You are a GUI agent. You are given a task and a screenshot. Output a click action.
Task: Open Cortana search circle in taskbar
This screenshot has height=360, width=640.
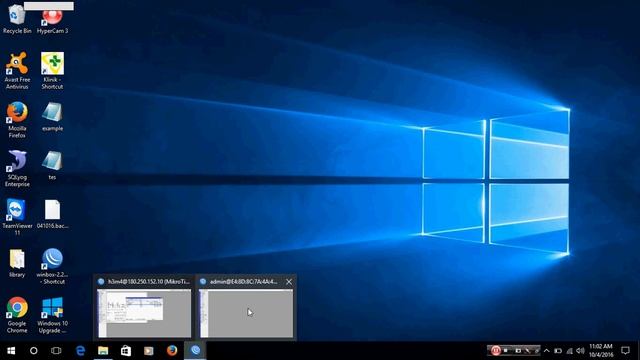[33, 351]
